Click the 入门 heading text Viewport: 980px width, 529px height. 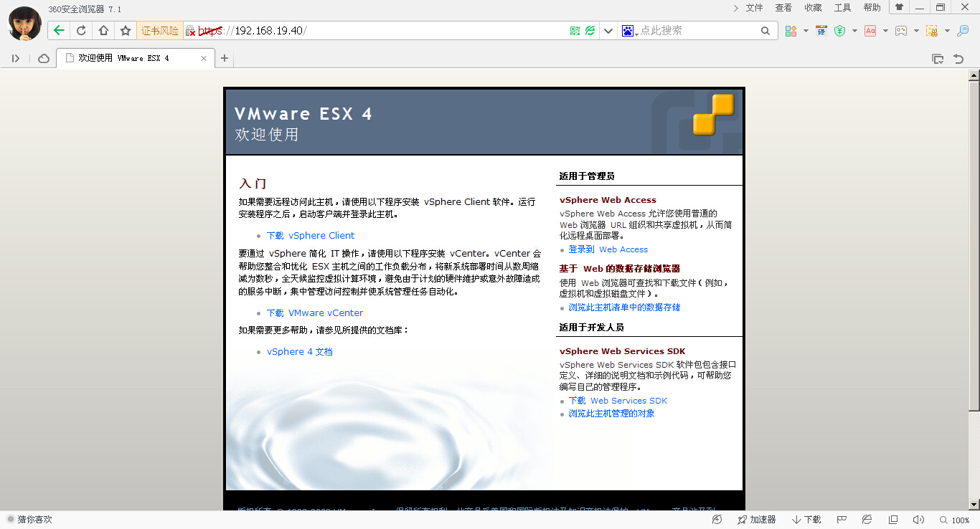pyautogui.click(x=253, y=184)
